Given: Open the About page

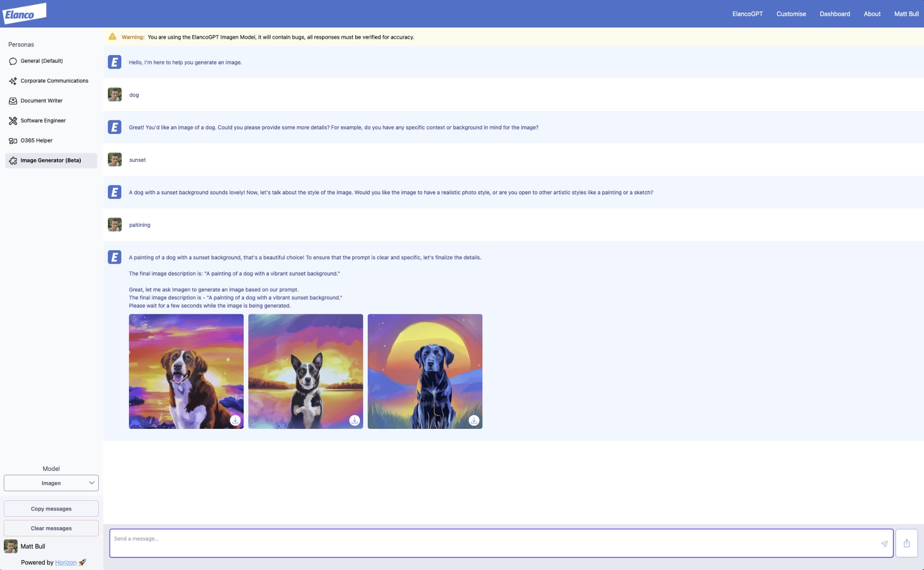Looking at the screenshot, I should 872,14.
